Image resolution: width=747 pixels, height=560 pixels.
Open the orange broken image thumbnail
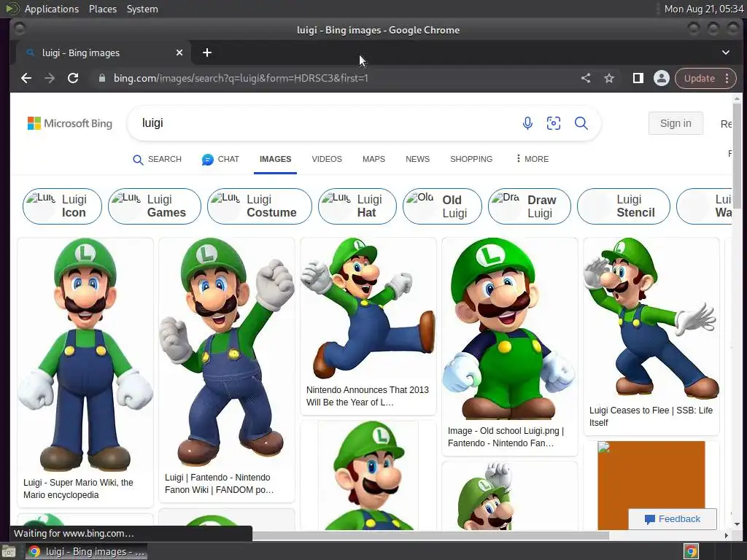click(651, 485)
